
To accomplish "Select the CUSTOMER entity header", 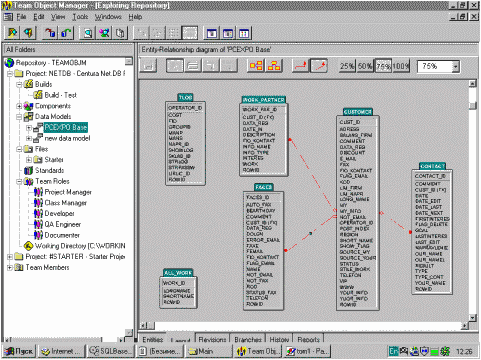I will point(358,112).
